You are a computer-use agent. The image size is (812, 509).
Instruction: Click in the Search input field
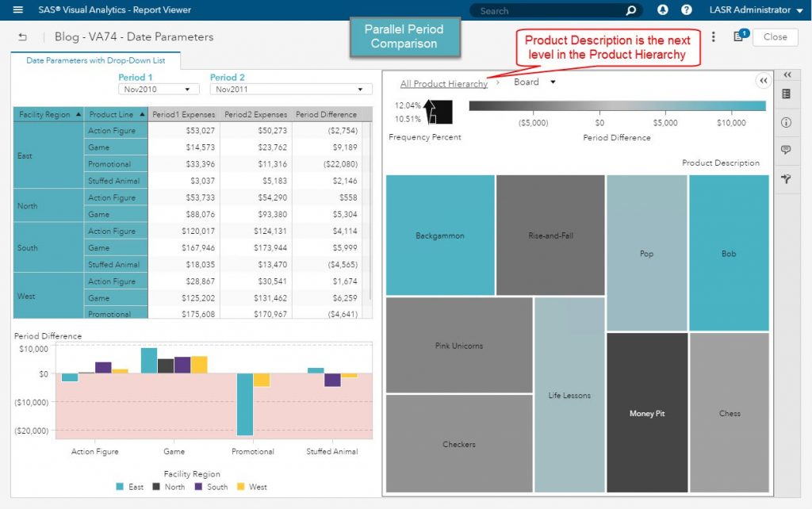pyautogui.click(x=547, y=11)
